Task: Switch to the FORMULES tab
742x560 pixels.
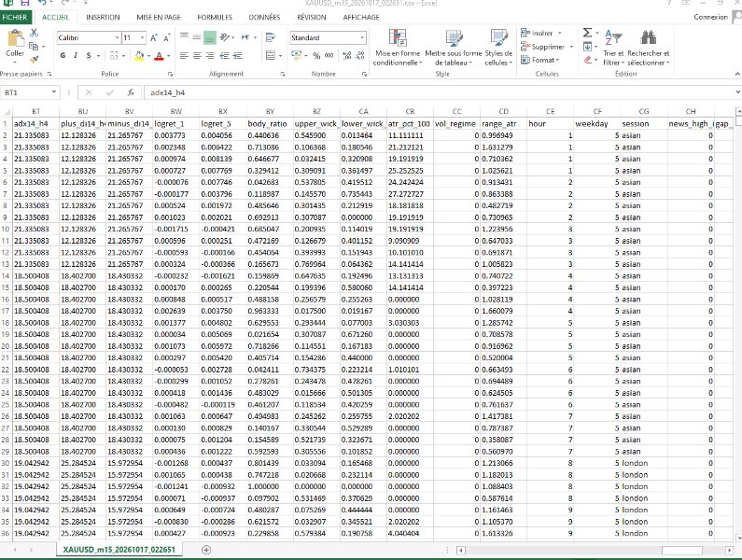Action: 215,17
